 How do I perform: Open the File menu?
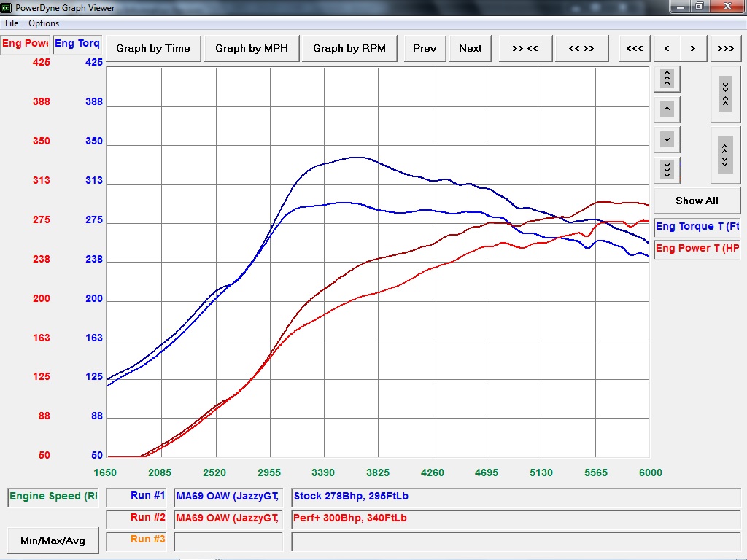coord(12,23)
